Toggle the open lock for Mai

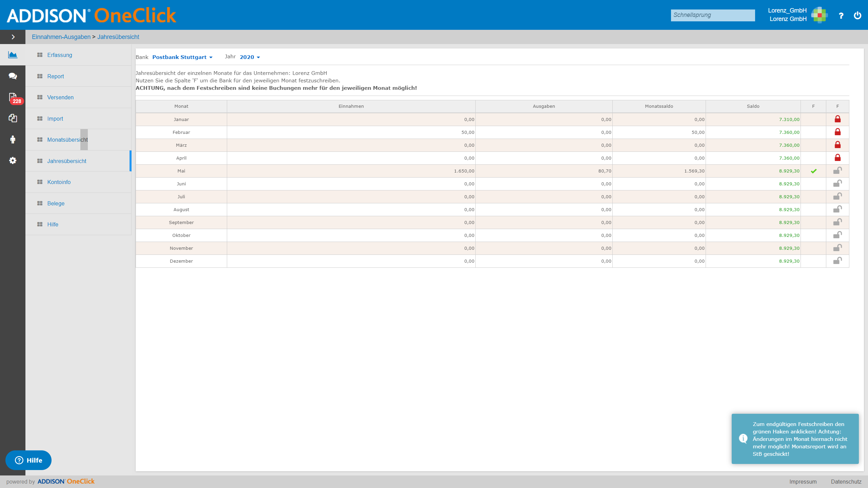837,170
